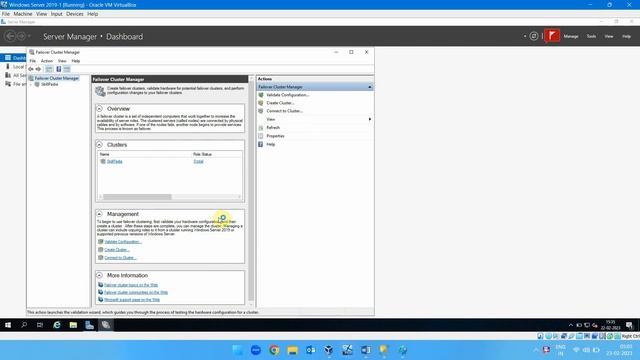The image size is (640, 360).
Task: Open VirtualBox Machine menu
Action: point(23,14)
